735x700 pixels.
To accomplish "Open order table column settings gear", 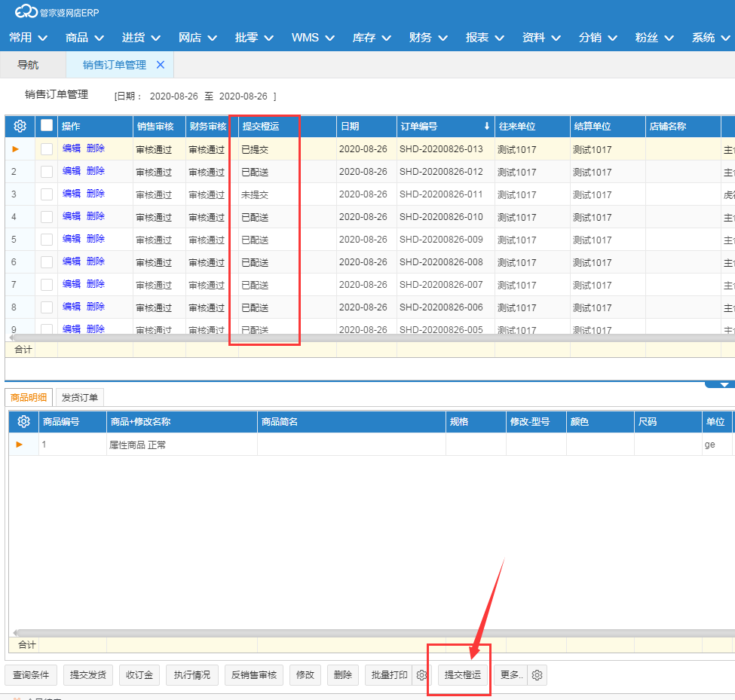I will click(20, 126).
